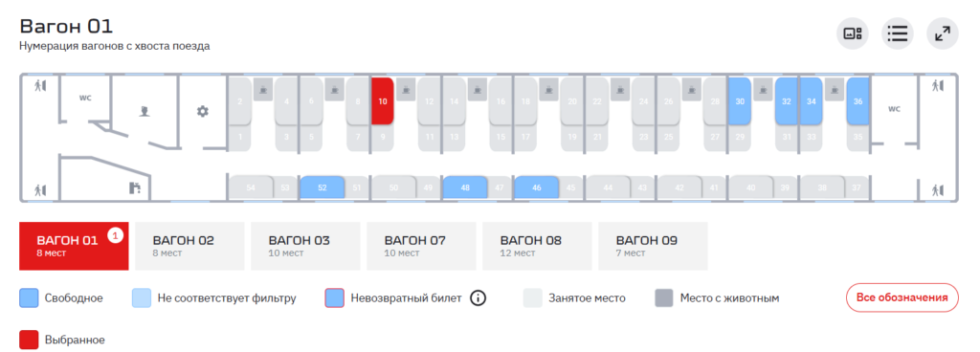Click the gear icon in carriage scheme

click(x=203, y=112)
